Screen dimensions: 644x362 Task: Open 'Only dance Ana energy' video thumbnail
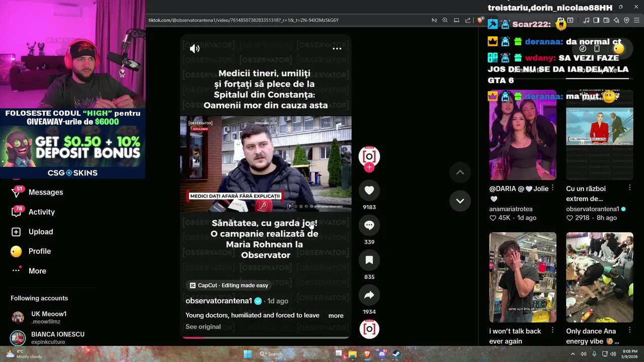[600, 277]
